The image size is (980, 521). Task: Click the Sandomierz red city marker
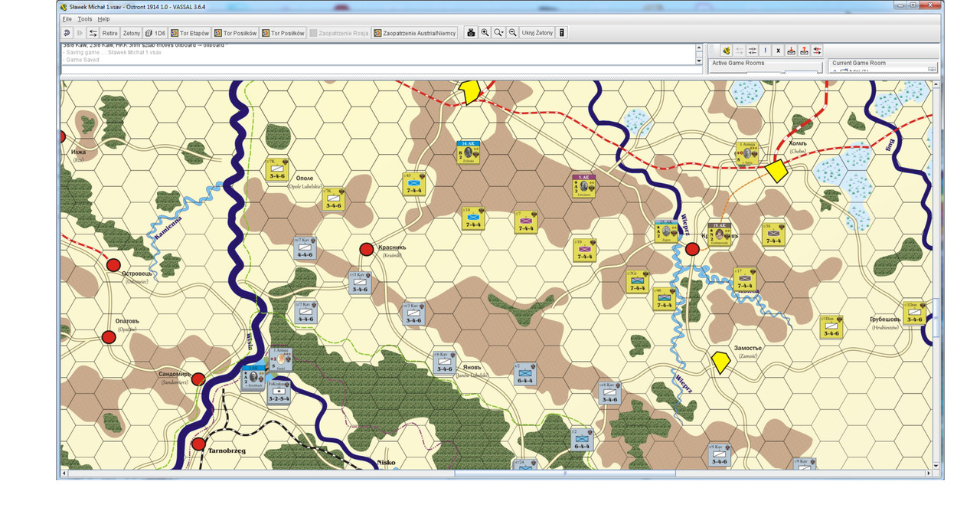coord(198,379)
